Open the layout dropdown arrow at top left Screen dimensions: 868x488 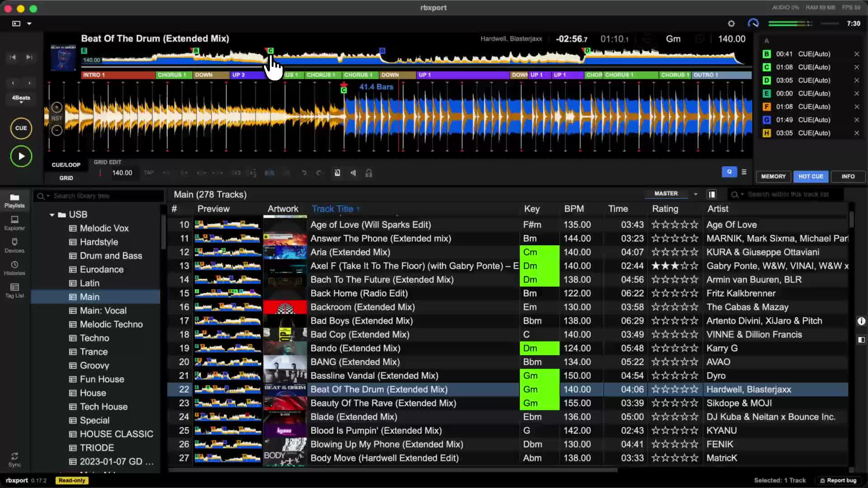pyautogui.click(x=29, y=23)
